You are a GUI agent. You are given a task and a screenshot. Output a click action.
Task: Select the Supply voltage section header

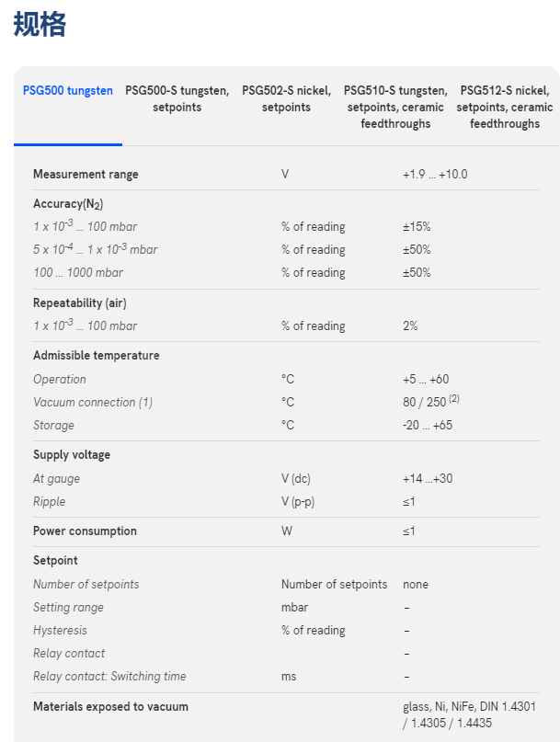[72, 455]
